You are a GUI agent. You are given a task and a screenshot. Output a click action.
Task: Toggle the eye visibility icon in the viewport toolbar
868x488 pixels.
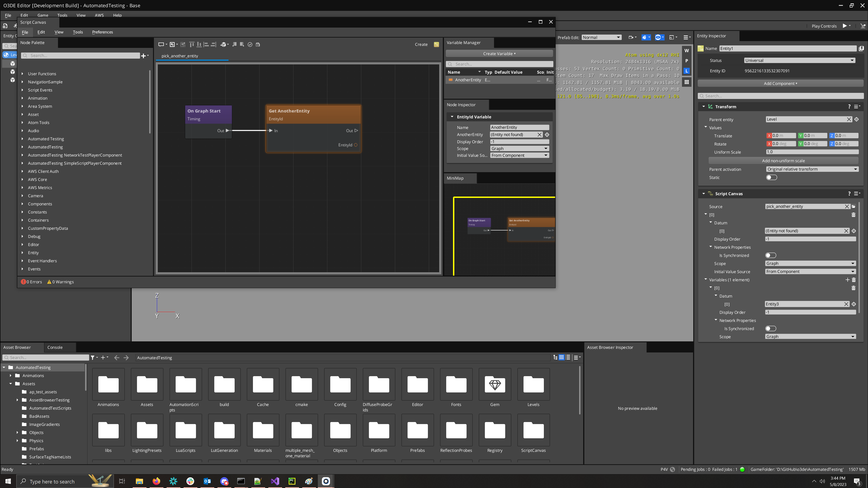(x=658, y=37)
